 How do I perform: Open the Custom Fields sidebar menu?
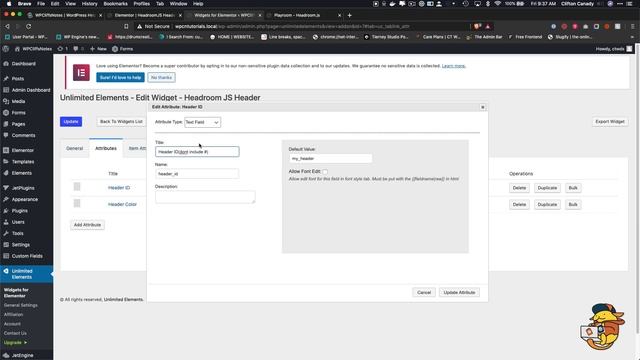[x=27, y=256]
